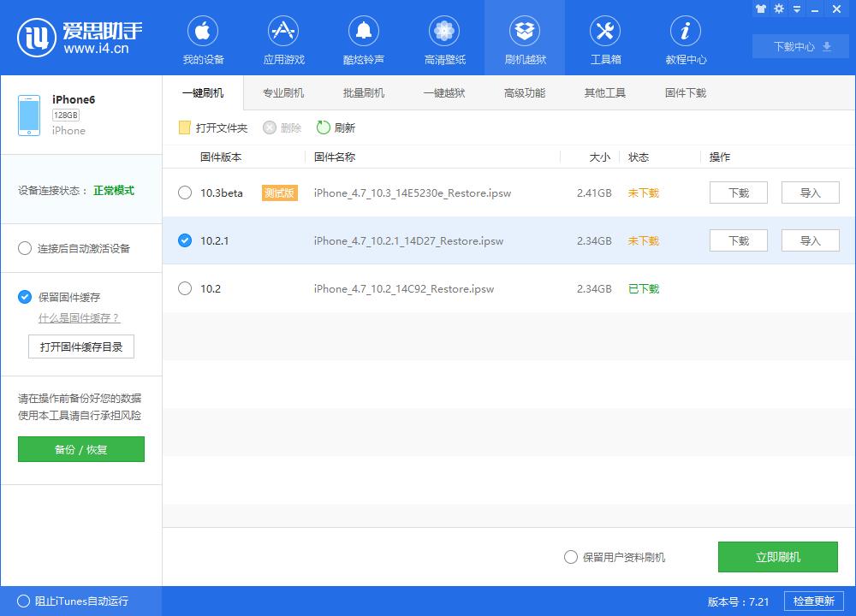Viewport: 856px width, 616px height.
Task: Open the 酷炫铃声 ringtones section
Action: click(x=364, y=38)
